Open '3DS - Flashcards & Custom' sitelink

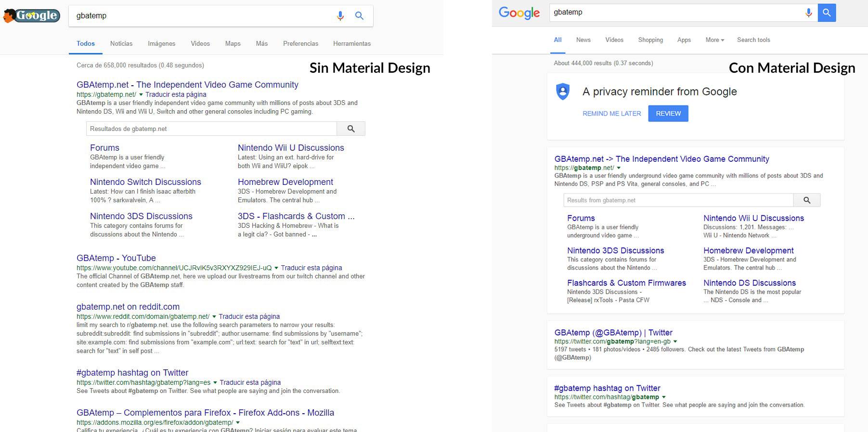point(296,216)
